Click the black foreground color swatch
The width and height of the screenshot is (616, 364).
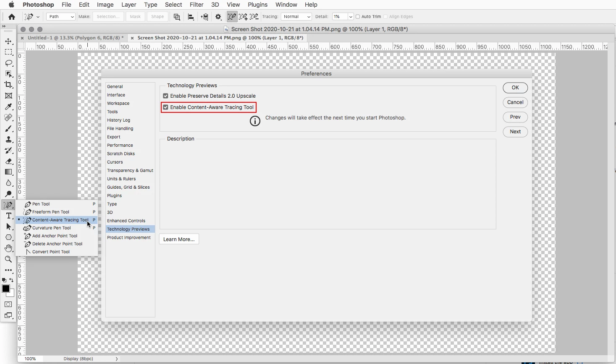pos(5,289)
